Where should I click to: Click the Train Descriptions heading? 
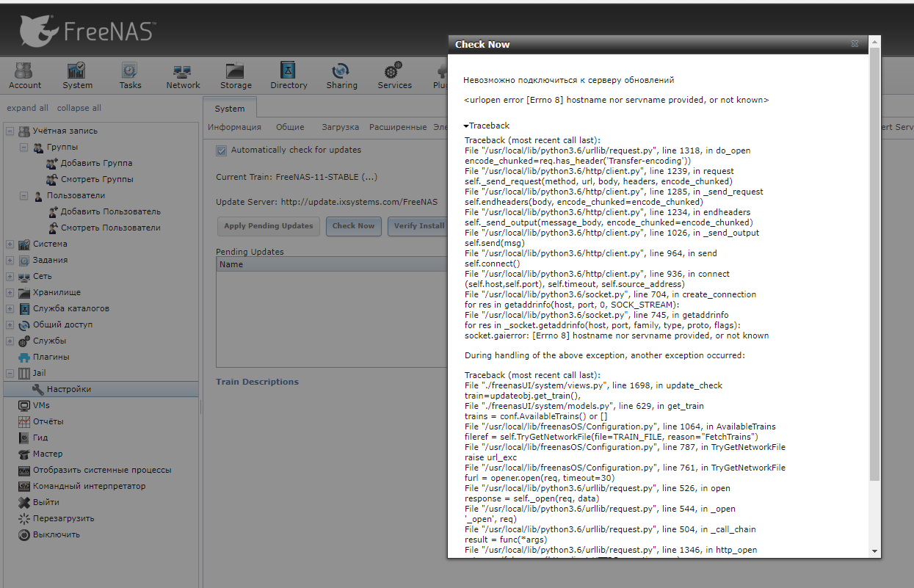257,382
